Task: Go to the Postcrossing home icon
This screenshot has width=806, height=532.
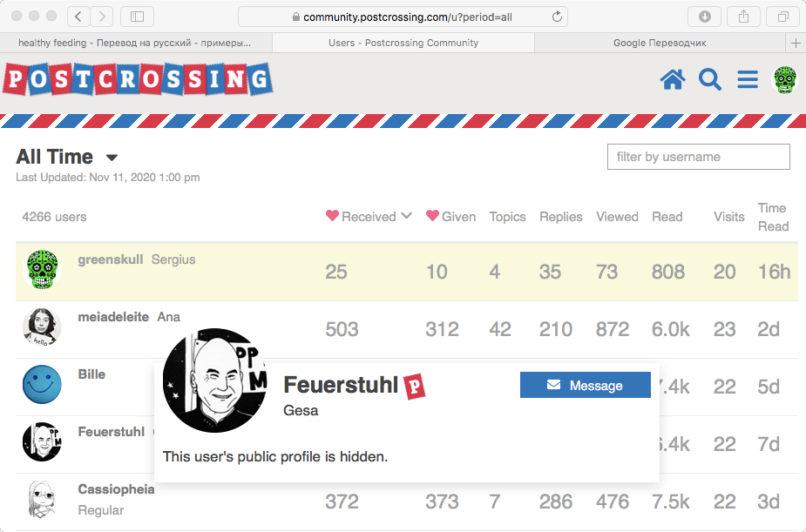Action: coord(673,79)
